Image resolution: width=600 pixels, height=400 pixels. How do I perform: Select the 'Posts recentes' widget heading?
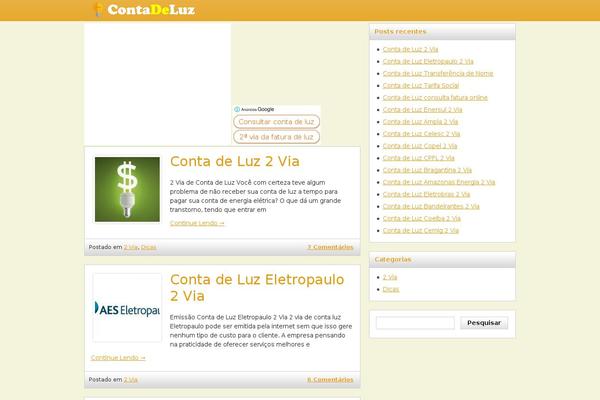click(400, 31)
